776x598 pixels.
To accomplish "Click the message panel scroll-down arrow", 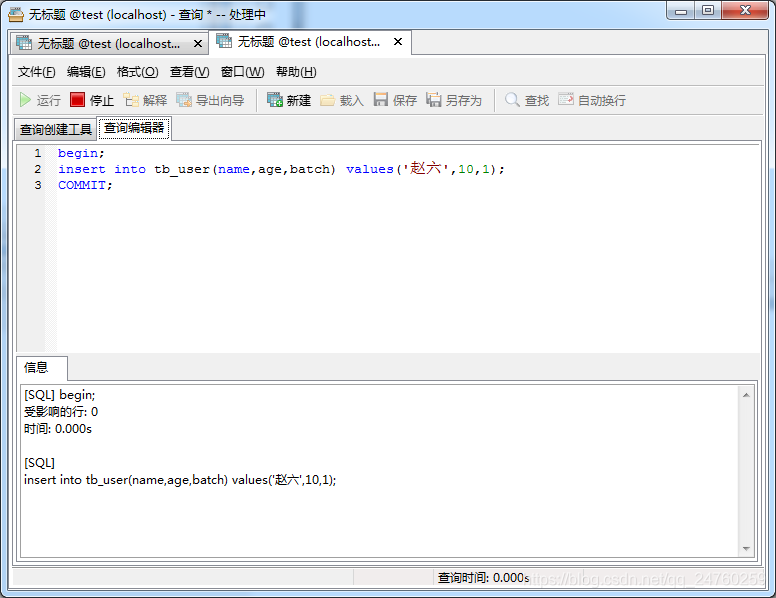I will 746,549.
